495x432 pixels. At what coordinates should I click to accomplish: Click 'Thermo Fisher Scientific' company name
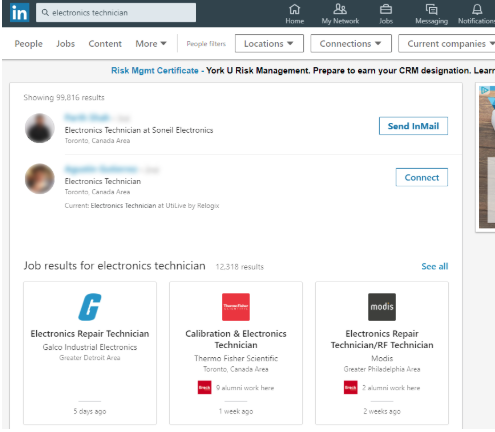(236, 358)
